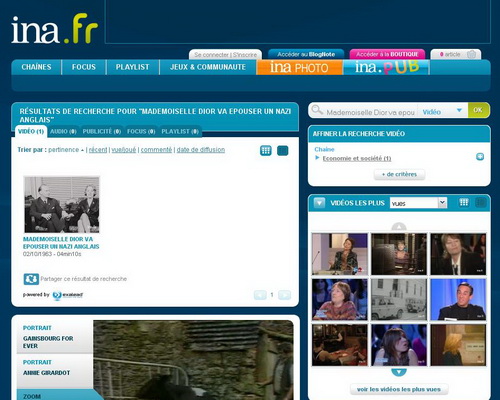500x400 pixels.
Task: Click the ina.fr logo
Action: coord(55,29)
